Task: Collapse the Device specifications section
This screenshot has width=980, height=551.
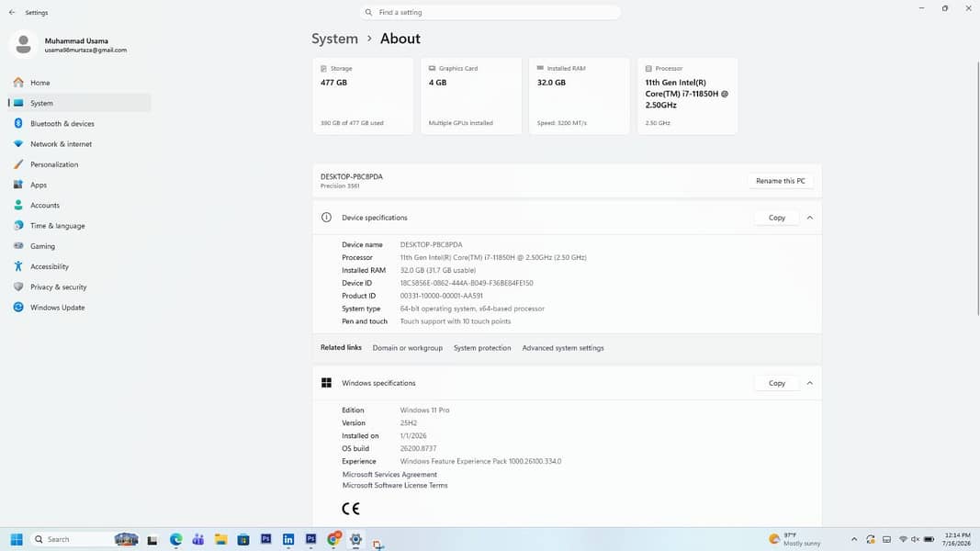Action: tap(809, 218)
